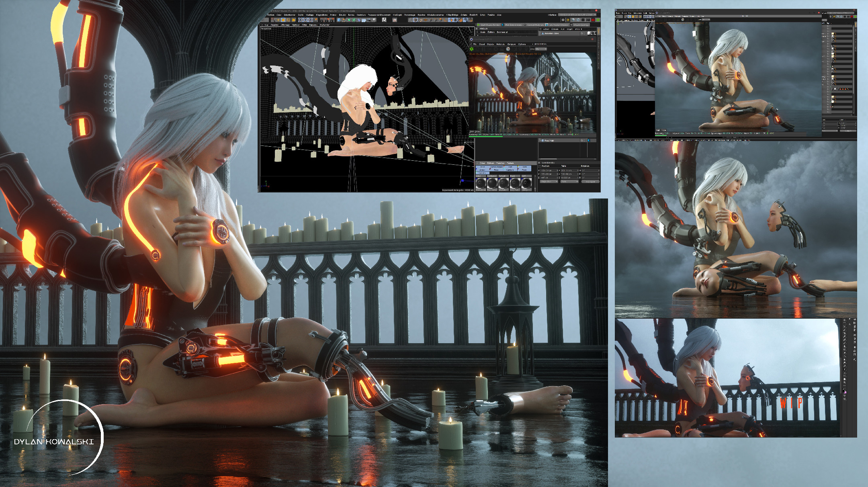Select the Lantern material layer tab
The height and width of the screenshot is (487, 868).
tap(510, 170)
